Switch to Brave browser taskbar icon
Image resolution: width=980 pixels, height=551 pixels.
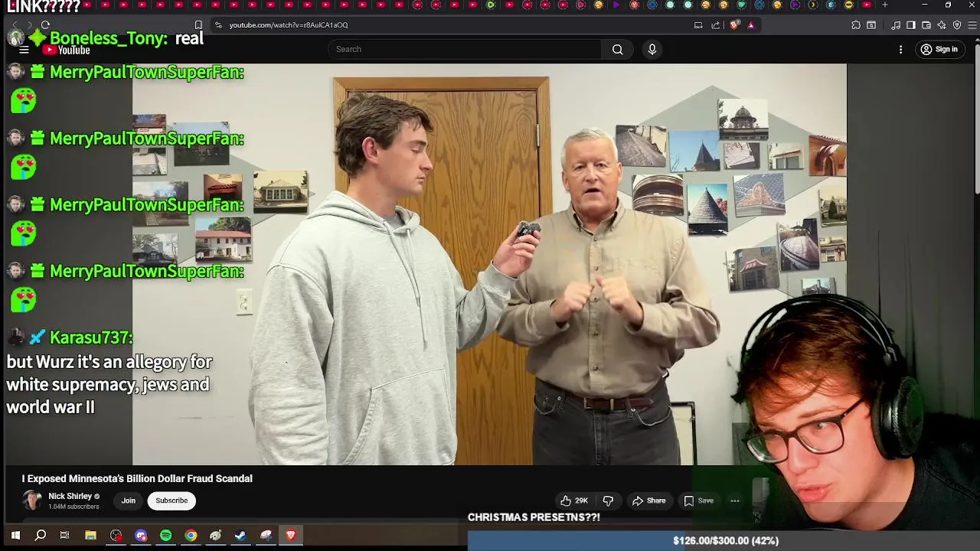click(291, 536)
